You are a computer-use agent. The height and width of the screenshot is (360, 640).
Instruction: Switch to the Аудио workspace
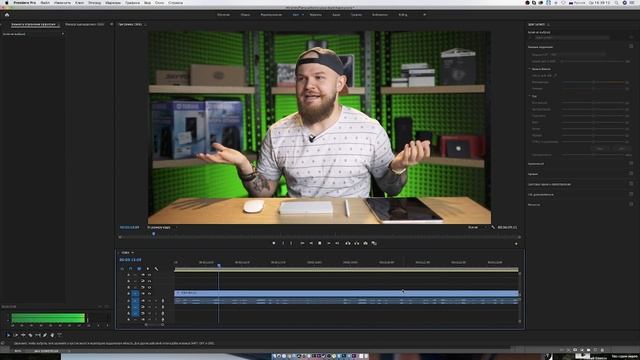coord(336,15)
